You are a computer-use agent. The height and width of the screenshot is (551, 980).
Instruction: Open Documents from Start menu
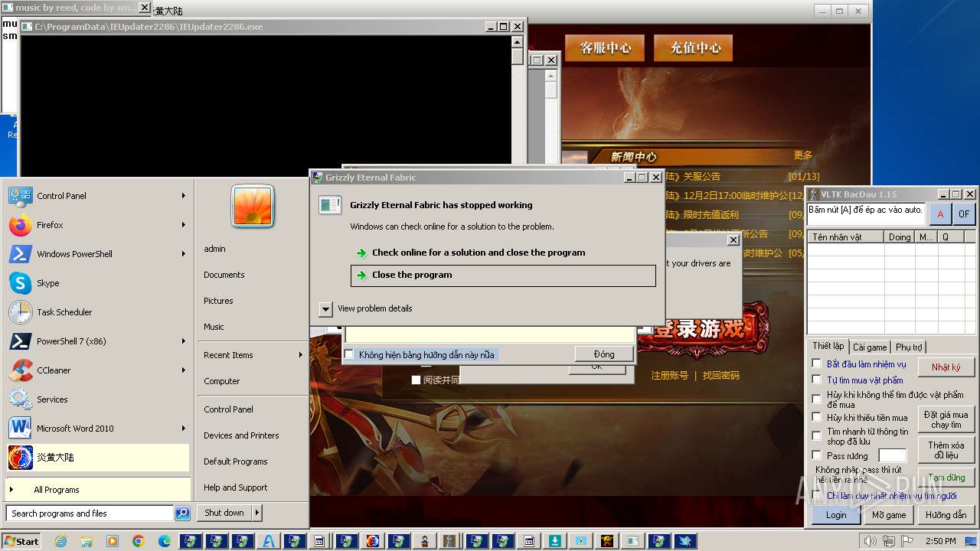(x=224, y=275)
